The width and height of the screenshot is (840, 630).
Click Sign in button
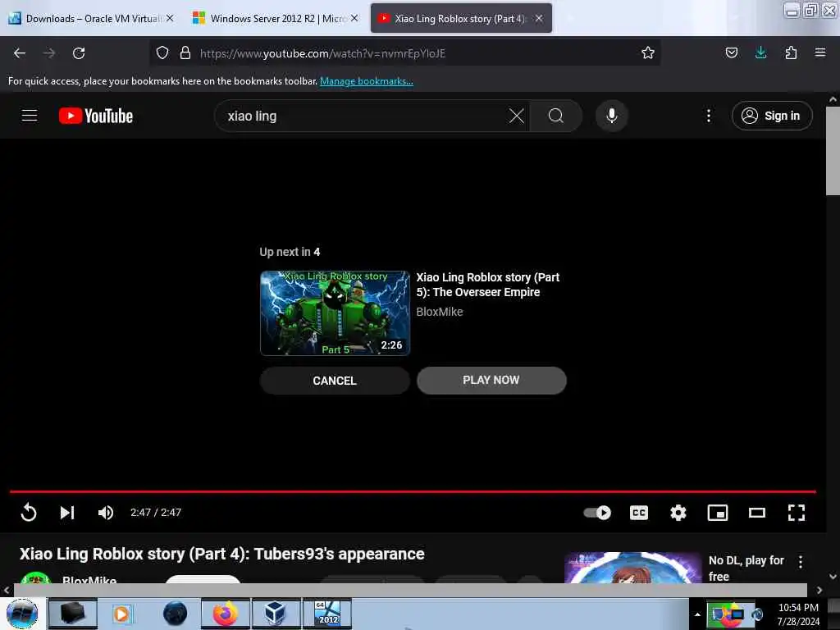point(772,116)
